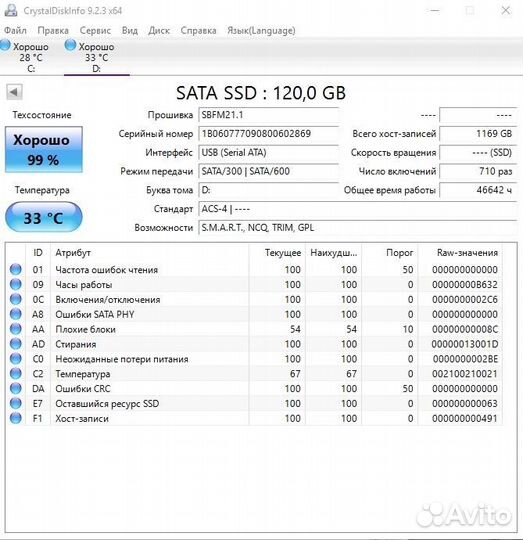Minimize the CrystalDiskInfo window
This screenshot has width=523, height=540.
click(x=435, y=10)
